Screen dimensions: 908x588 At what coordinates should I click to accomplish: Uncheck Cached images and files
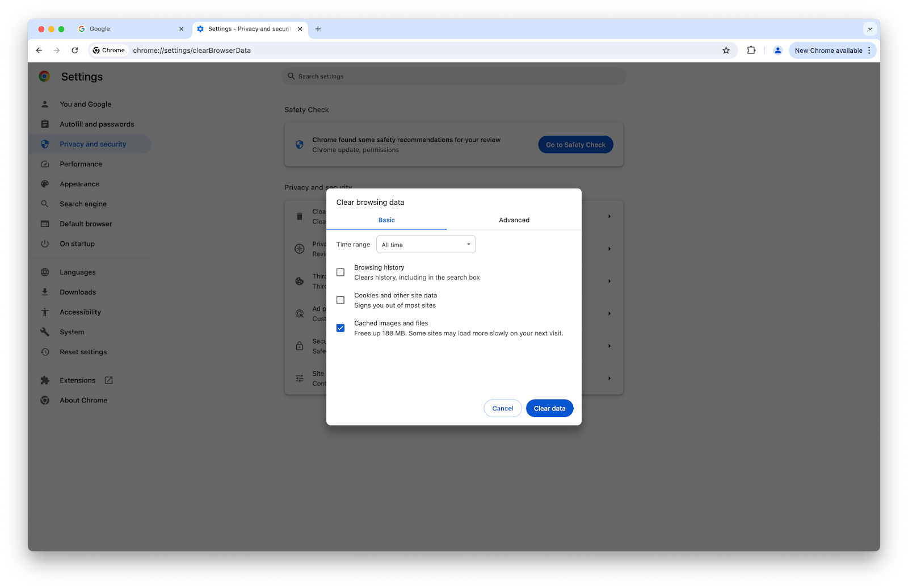pyautogui.click(x=340, y=327)
